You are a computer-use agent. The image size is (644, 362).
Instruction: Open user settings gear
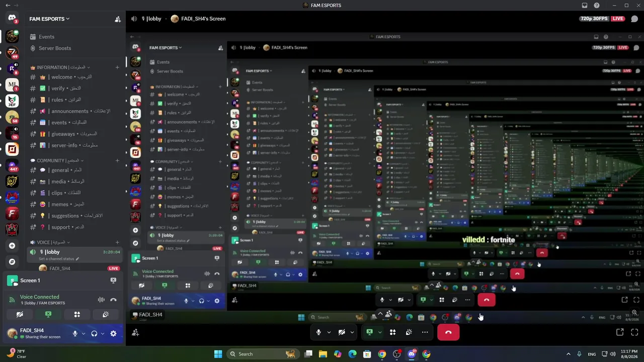pos(113,333)
